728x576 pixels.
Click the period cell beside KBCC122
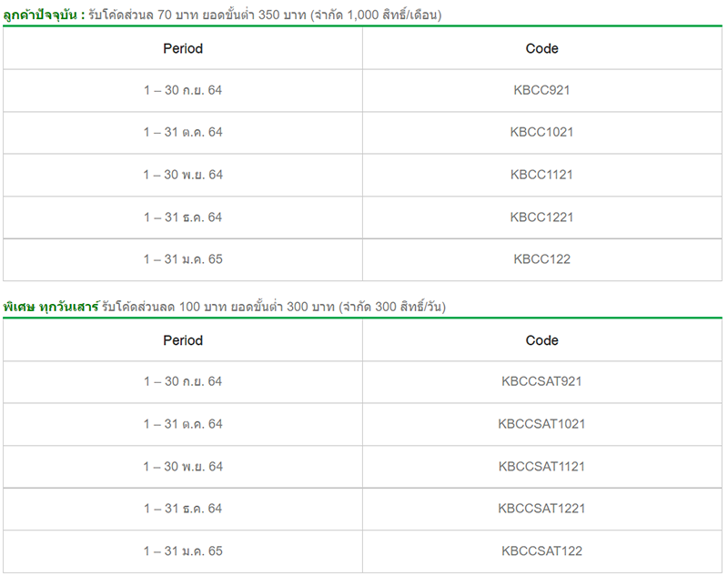pos(183,259)
